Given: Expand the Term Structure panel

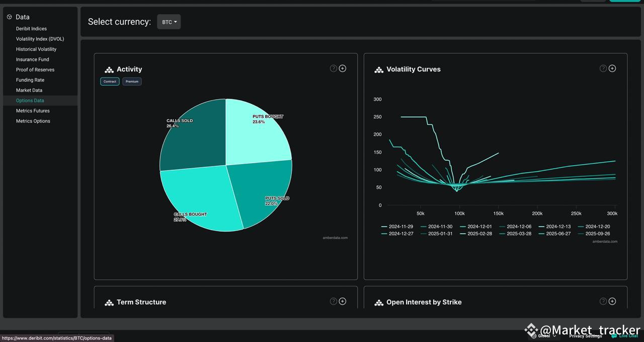Looking at the screenshot, I should pos(343,301).
